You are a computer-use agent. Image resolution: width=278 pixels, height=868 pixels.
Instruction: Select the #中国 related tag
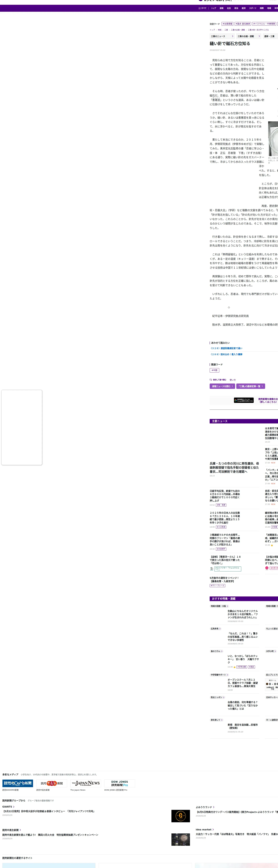point(215,370)
